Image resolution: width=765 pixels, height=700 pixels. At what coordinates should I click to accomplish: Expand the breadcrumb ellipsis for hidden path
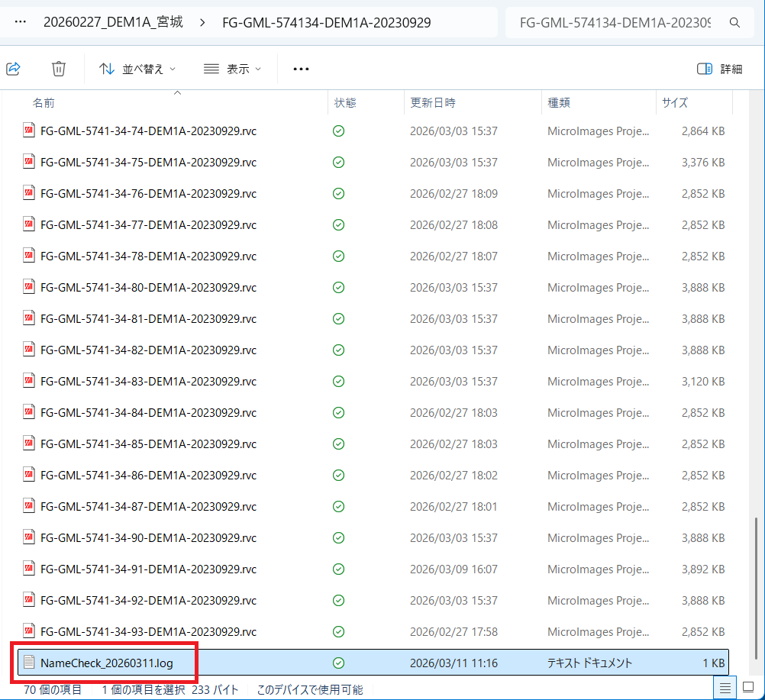tap(21, 23)
